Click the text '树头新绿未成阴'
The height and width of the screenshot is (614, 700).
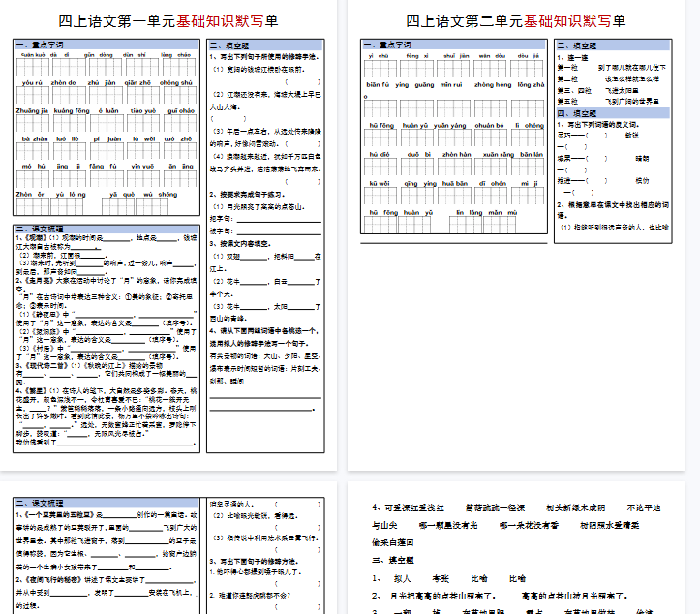click(576, 507)
